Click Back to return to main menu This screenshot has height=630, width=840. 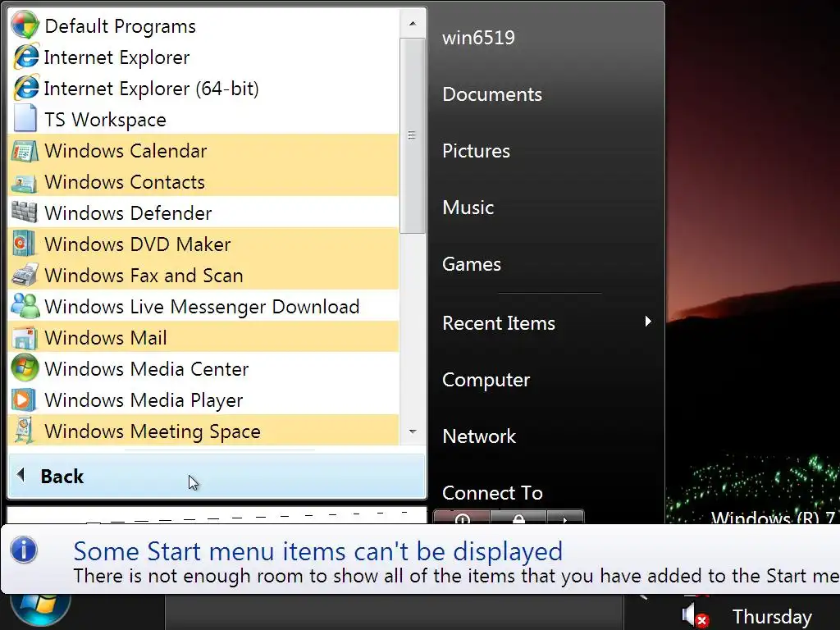(217, 477)
